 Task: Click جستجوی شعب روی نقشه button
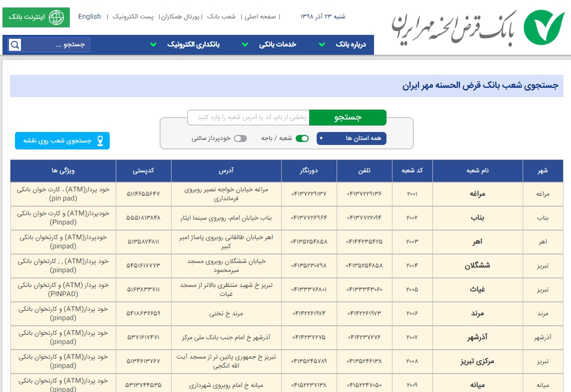[x=62, y=141]
